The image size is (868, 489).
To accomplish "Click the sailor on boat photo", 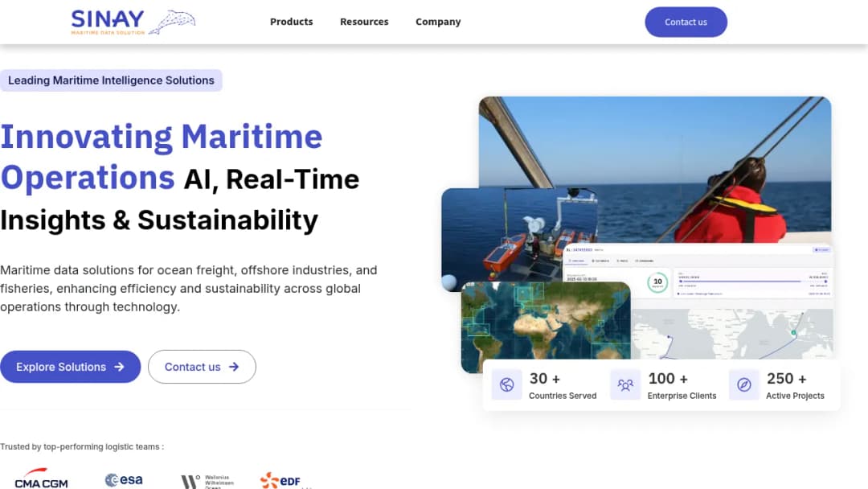I will [655, 170].
